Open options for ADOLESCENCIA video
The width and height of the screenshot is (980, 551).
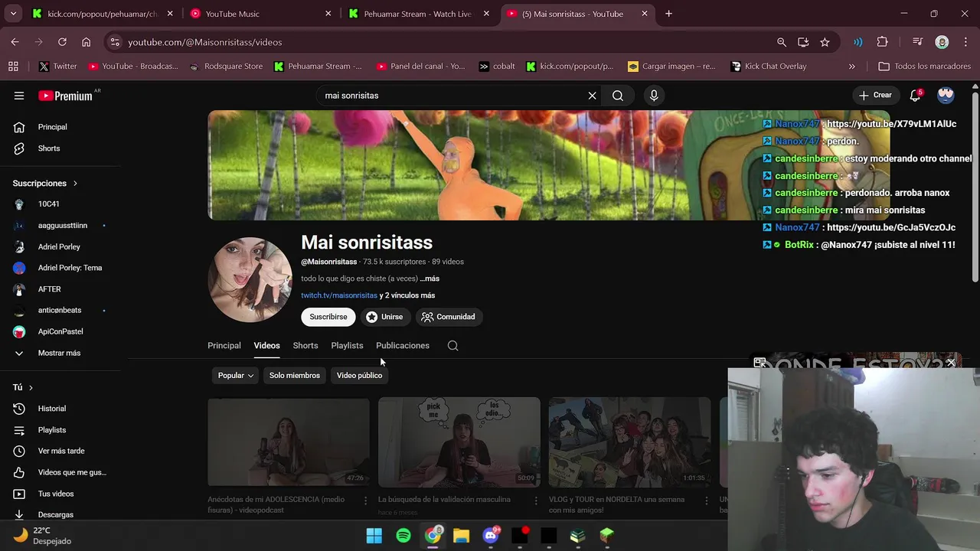[x=365, y=500]
